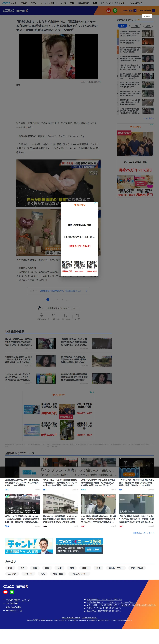Open the イベント・映画 menu item
This screenshot has height=644, width=159.
[47, 3]
